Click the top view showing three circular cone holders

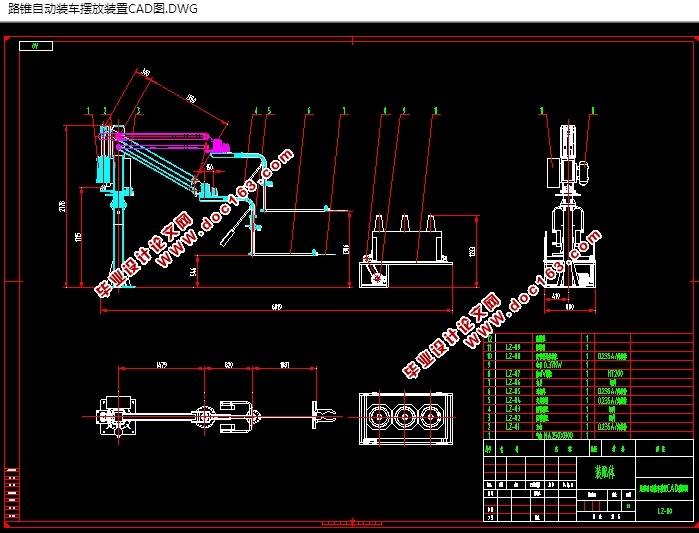tap(405, 418)
